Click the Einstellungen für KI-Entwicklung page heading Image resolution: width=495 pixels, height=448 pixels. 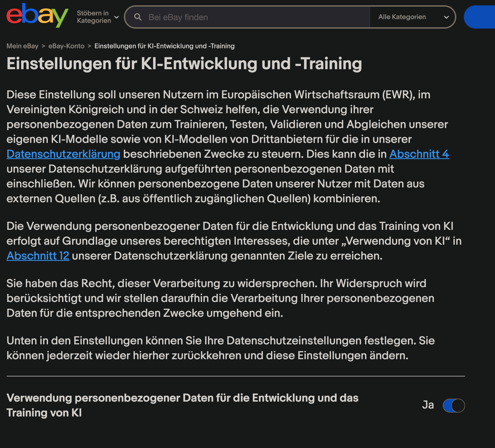click(184, 64)
